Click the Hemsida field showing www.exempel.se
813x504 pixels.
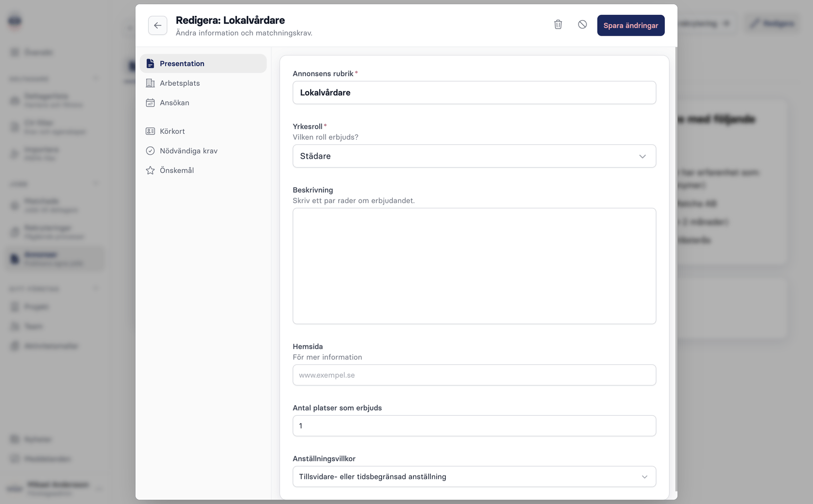point(474,375)
